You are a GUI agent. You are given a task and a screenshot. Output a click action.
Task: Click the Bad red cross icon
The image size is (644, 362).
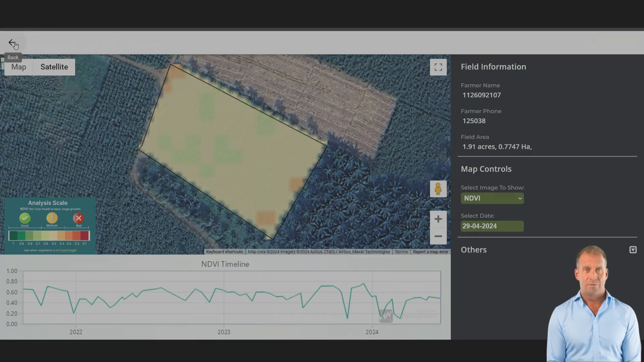click(78, 218)
